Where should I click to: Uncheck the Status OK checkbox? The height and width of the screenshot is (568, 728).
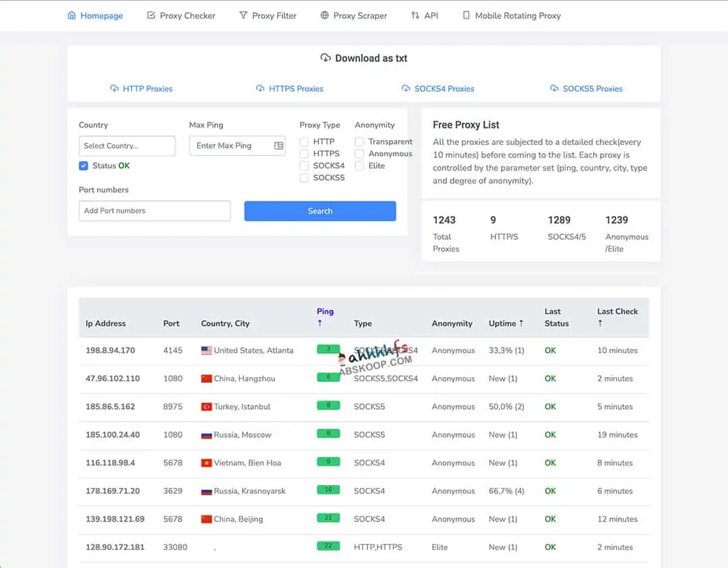[x=84, y=166]
